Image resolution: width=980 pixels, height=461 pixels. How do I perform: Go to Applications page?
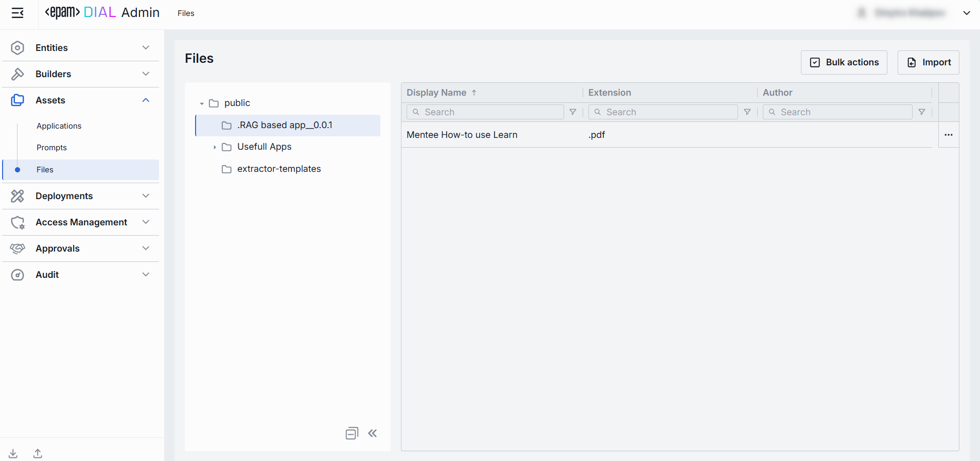point(59,126)
